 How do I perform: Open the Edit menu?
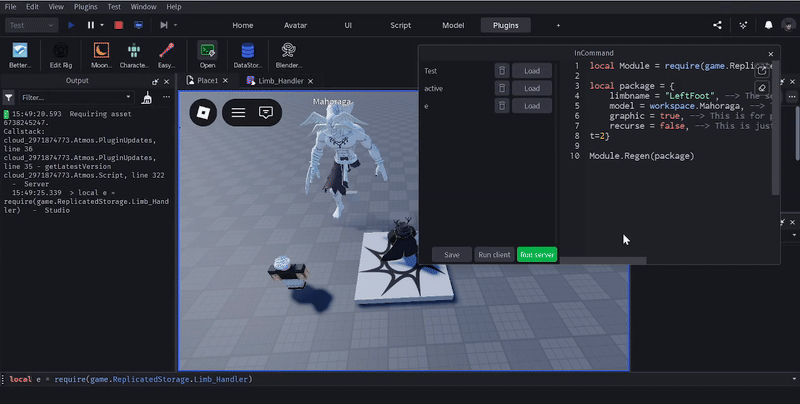click(32, 7)
